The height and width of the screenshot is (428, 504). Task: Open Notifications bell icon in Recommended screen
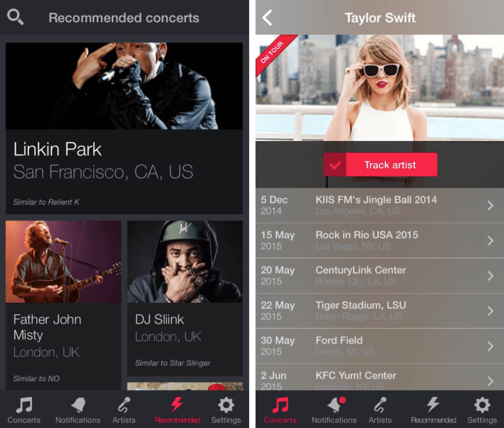[x=78, y=405]
